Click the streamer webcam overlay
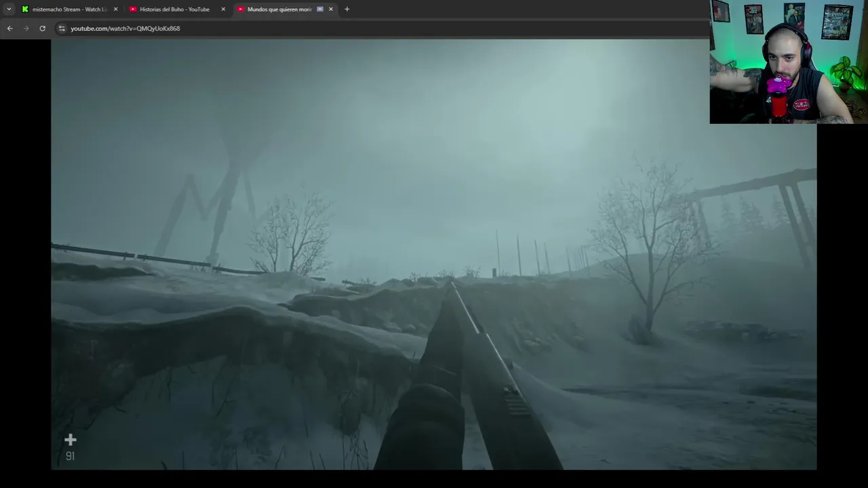 [789, 62]
